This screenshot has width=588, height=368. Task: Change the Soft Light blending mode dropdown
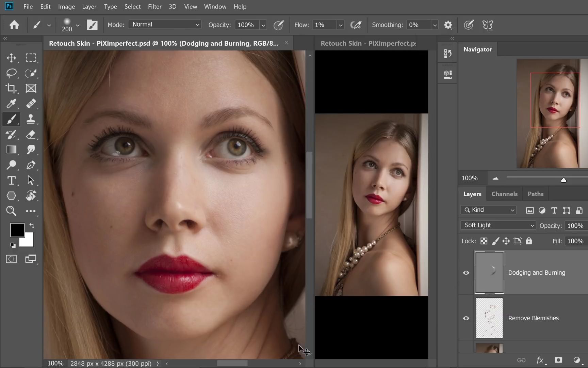(498, 225)
